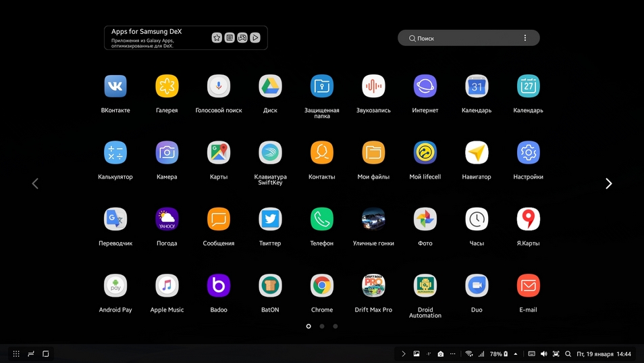Open the Apps for Samsung DeX banner
Viewport: 644px width, 363px height.
186,38
